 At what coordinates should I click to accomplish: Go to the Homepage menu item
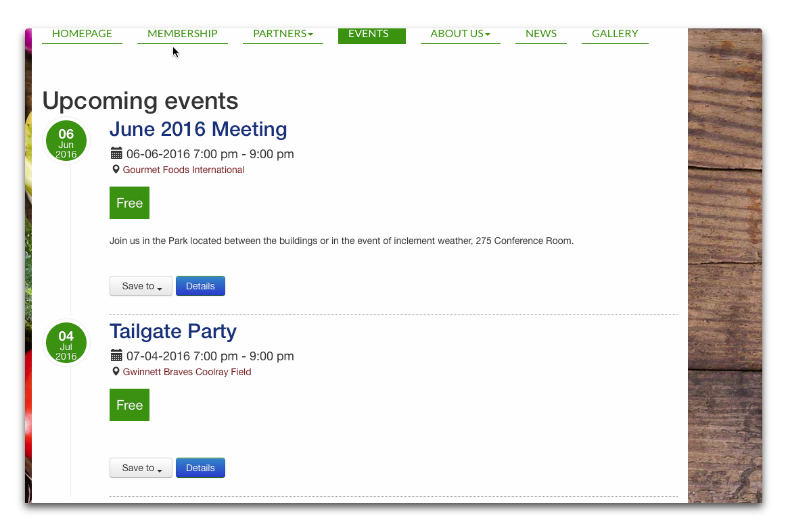(x=82, y=34)
